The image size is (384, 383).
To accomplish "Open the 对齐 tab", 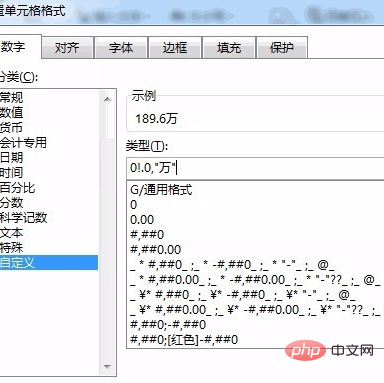I will 67,48.
